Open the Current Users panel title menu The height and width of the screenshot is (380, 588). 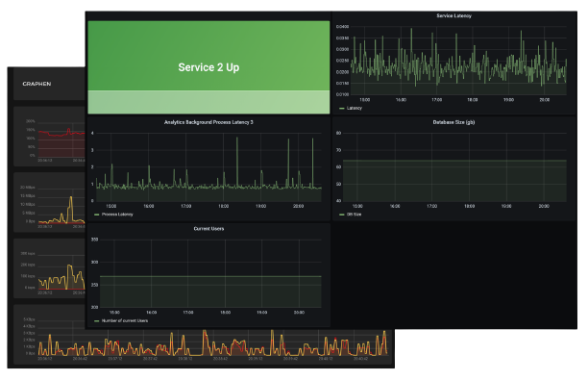pyautogui.click(x=208, y=228)
